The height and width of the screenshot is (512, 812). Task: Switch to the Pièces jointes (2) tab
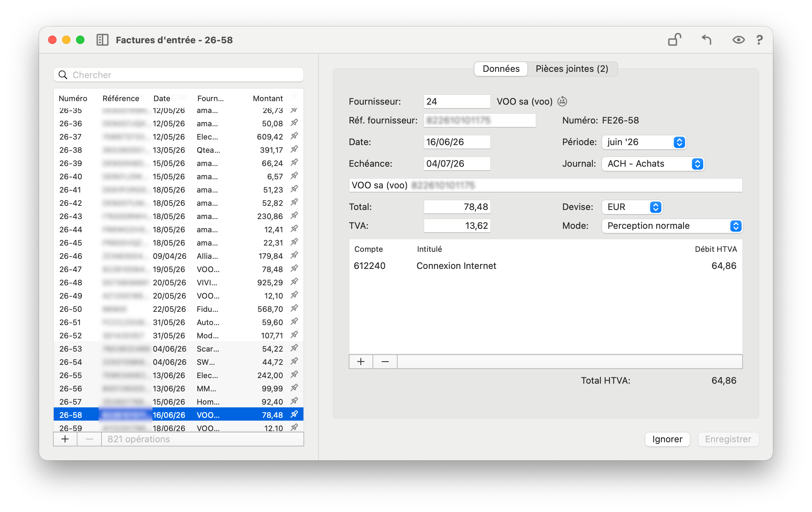coord(572,69)
